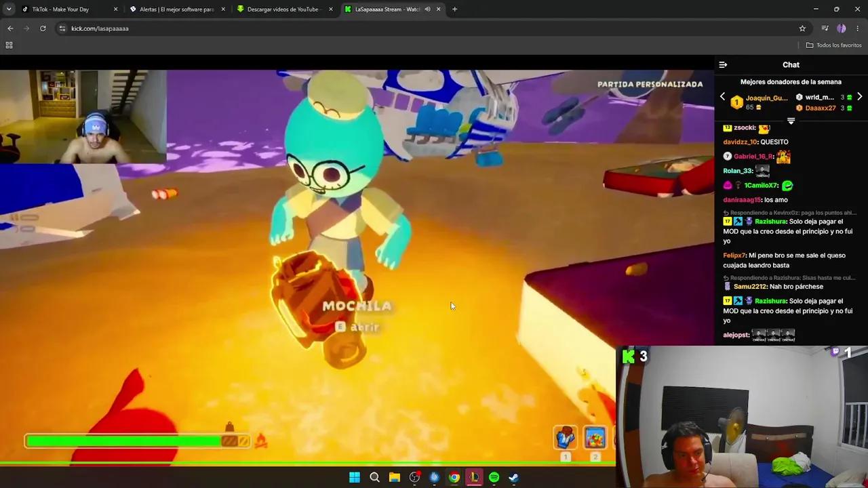Open the apps grid in bookmarks bar
This screenshot has height=488, width=868.
(x=9, y=45)
